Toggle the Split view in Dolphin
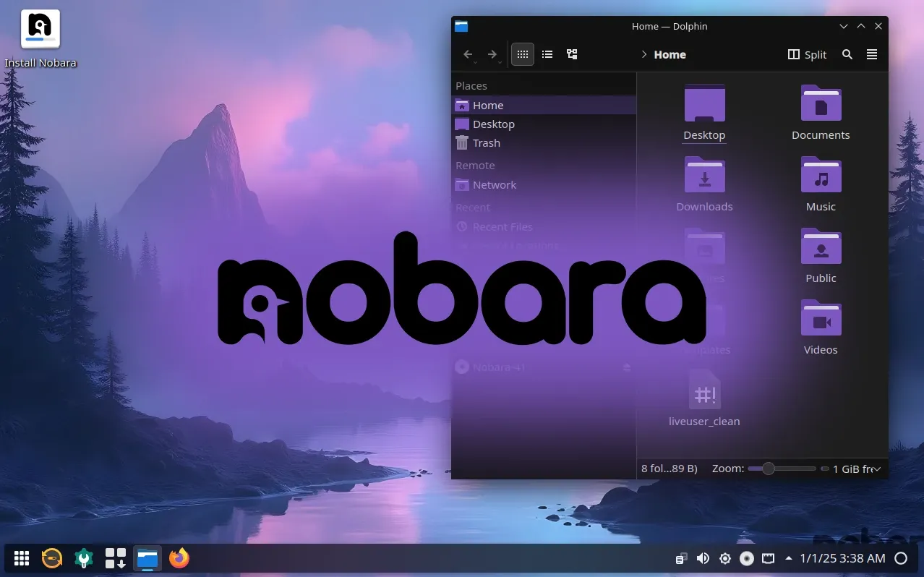The image size is (924, 577). [807, 54]
